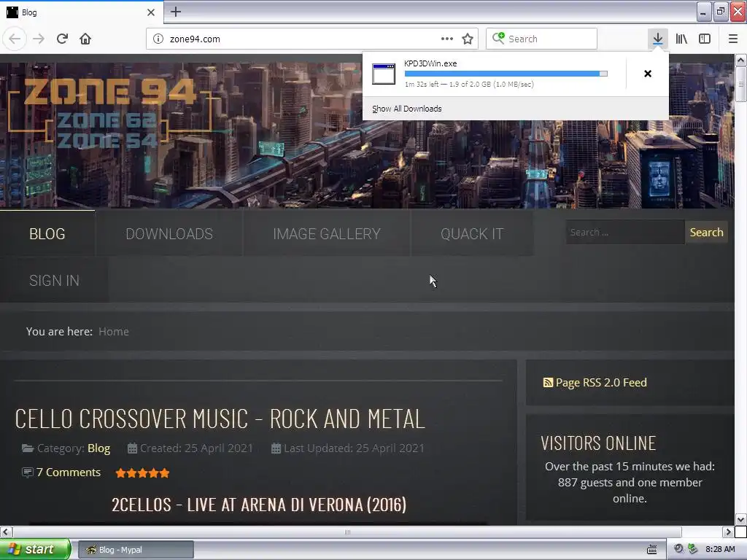
Task: Show site information for zone94.com
Action: point(158,39)
